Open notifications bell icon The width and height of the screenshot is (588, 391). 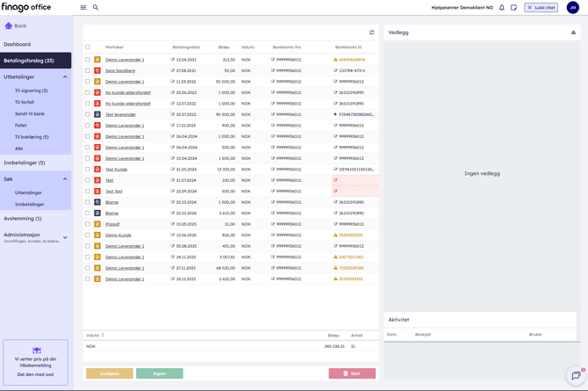(x=502, y=8)
